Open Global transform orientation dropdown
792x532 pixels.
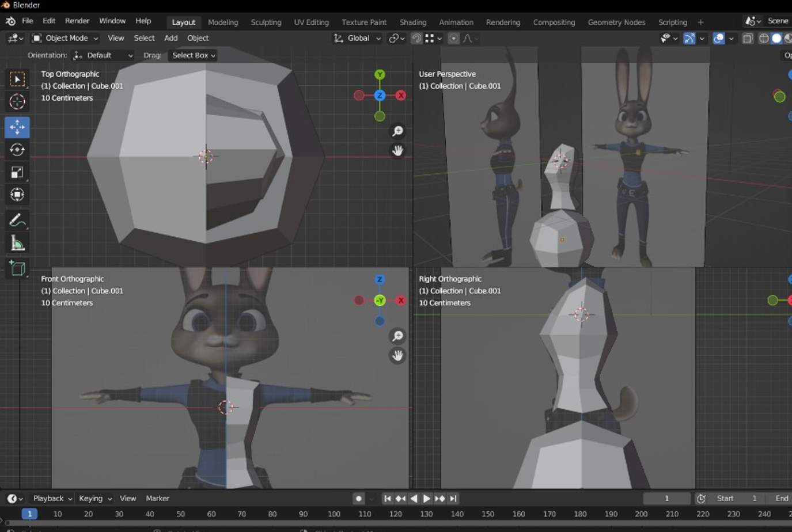click(x=357, y=38)
